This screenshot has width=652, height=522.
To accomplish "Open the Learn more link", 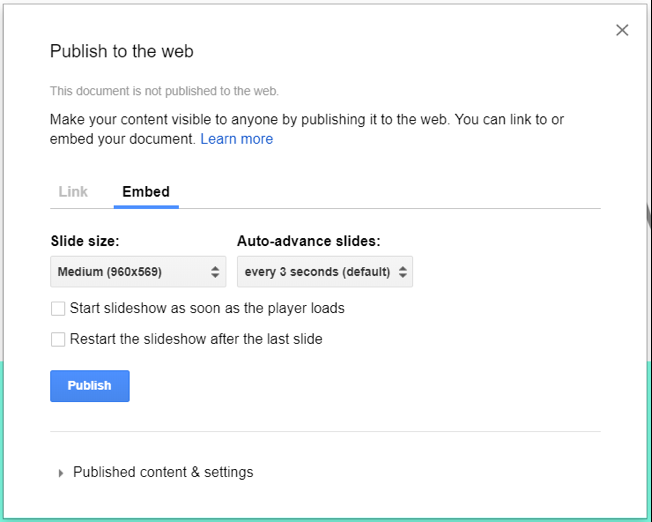I will tap(237, 139).
